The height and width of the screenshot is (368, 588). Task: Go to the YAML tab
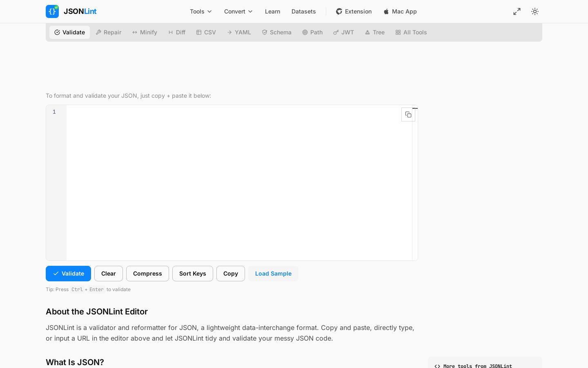[239, 32]
